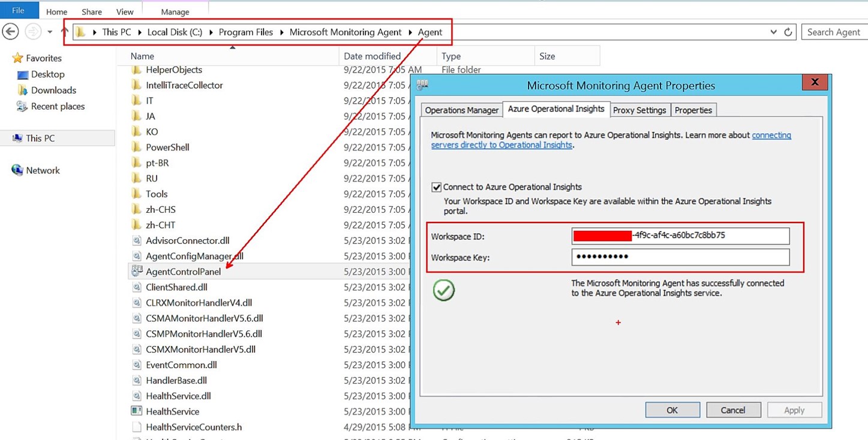Open Downloads in the navigation pane

click(x=53, y=90)
